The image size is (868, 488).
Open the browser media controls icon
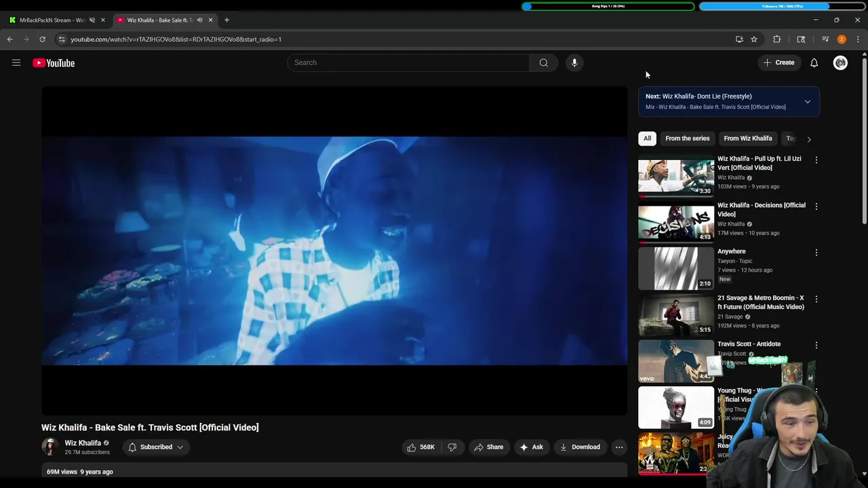click(825, 39)
